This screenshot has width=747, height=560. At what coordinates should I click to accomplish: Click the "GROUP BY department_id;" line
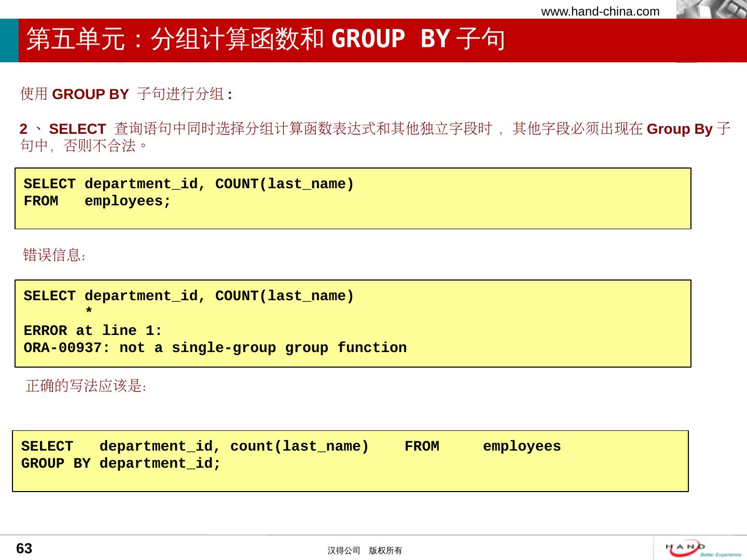121,464
